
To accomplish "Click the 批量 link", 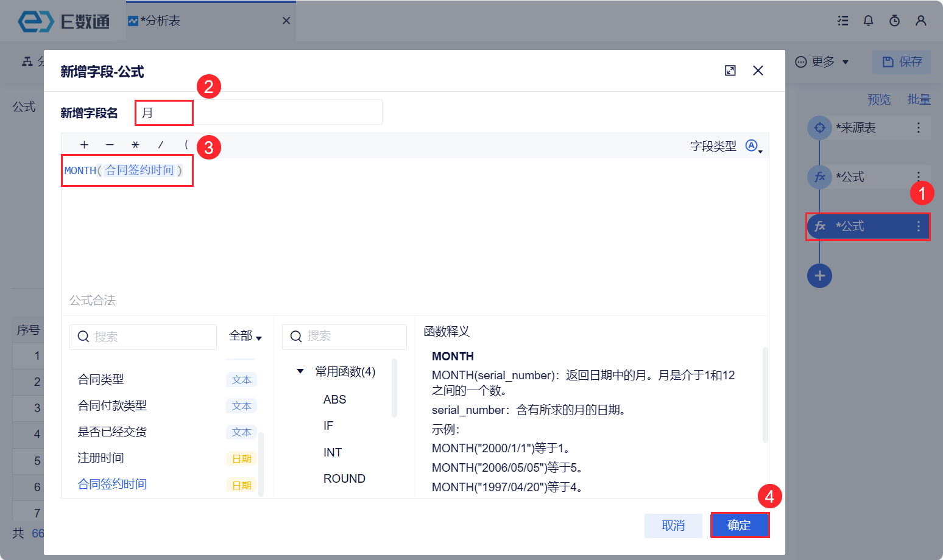I will [919, 99].
